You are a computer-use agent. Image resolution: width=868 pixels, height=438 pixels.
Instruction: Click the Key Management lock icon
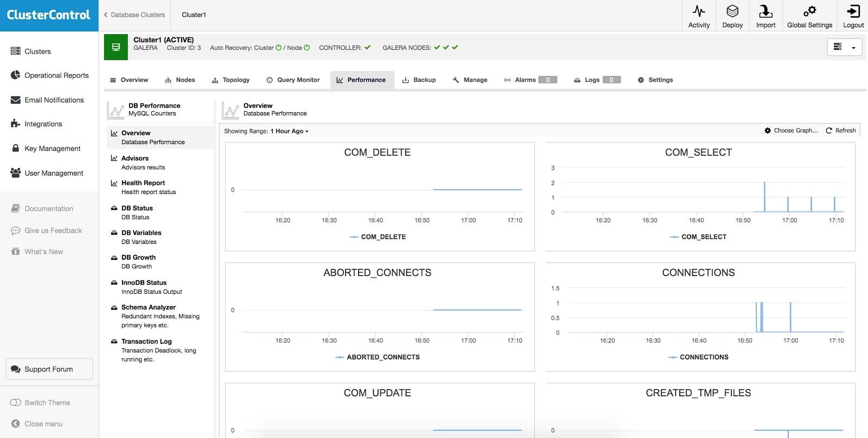click(x=15, y=148)
